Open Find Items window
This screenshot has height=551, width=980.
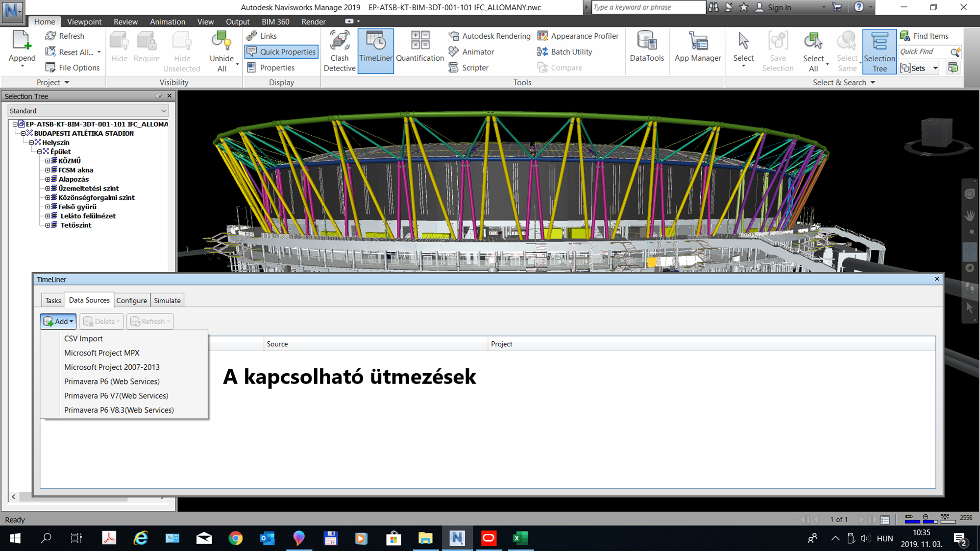[925, 36]
